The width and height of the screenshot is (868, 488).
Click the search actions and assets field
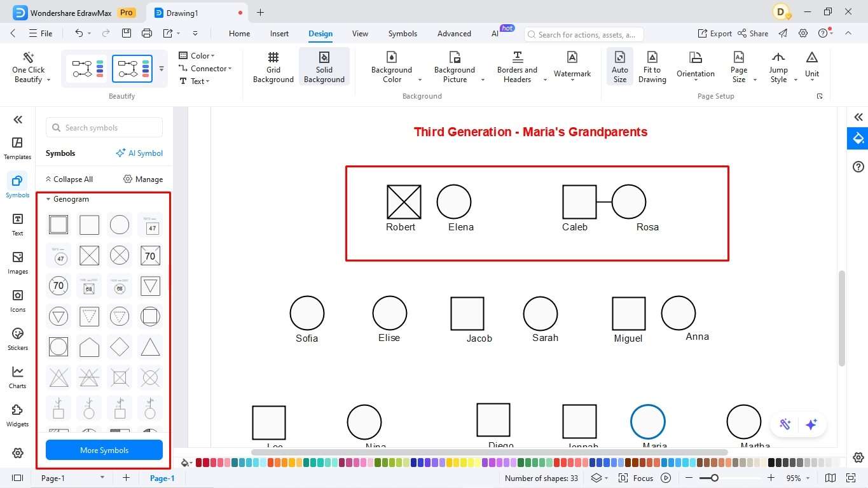(x=584, y=34)
